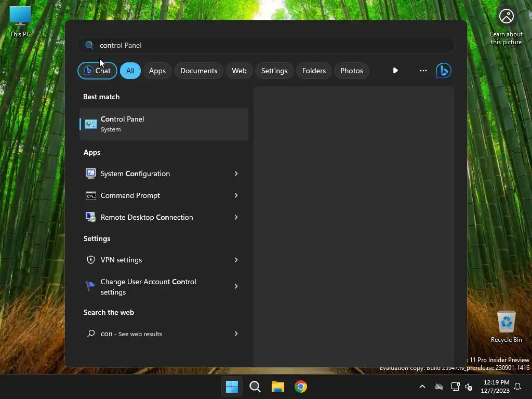
Task: Open Control Panel best match result
Action: 164,124
